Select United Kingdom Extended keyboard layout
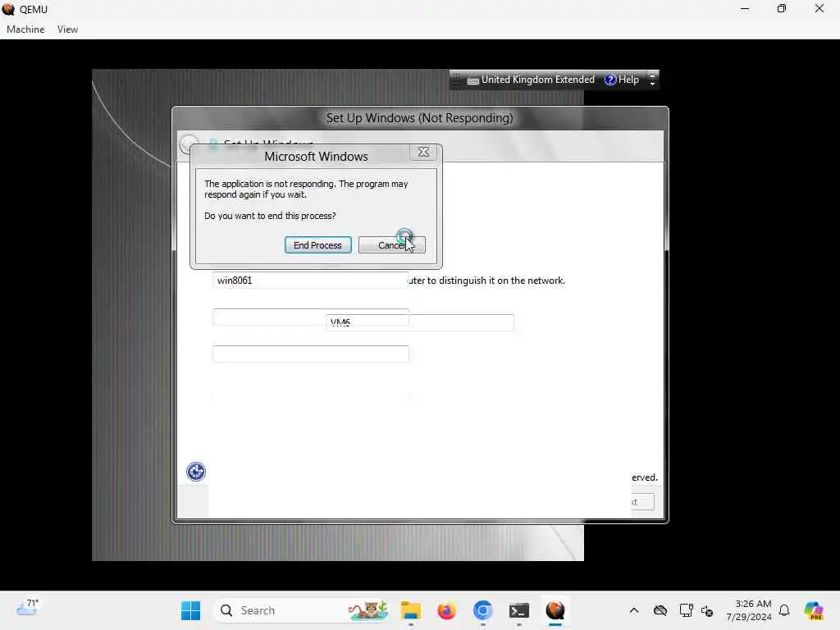The height and width of the screenshot is (630, 840). [531, 80]
